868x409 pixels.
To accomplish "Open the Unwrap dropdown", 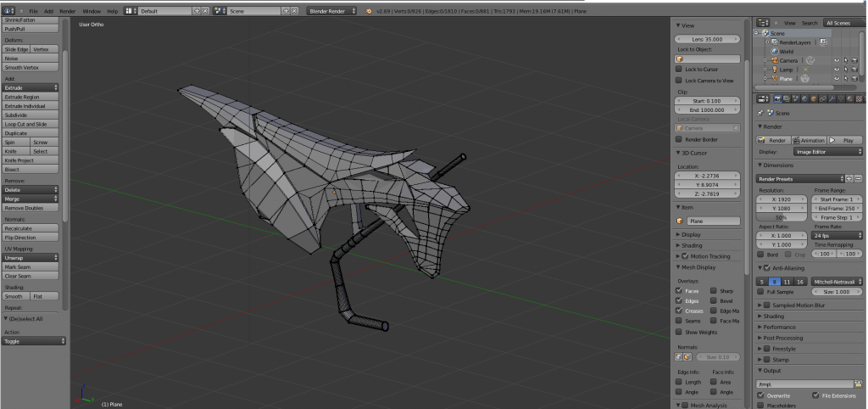I will tap(31, 258).
